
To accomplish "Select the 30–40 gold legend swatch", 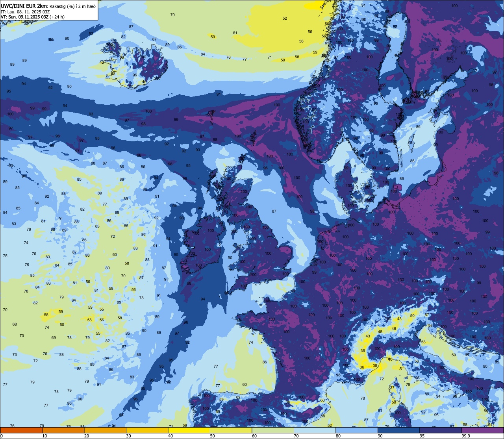I will coord(147,430).
